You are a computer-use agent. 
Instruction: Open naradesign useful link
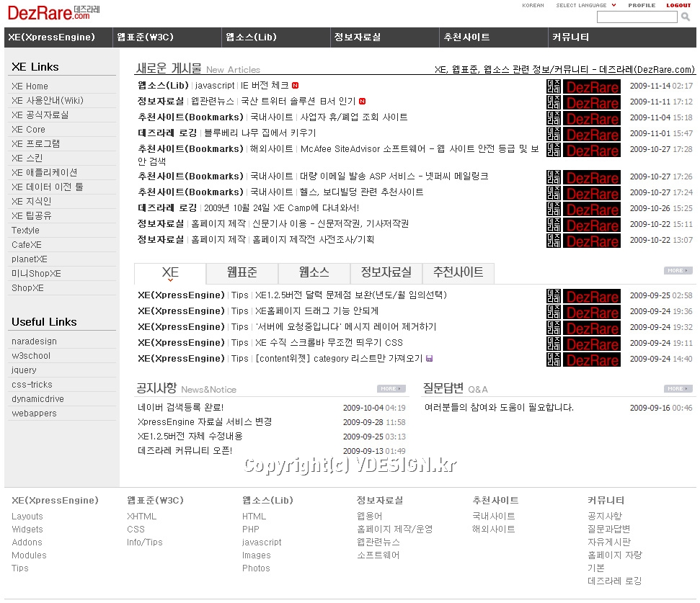tap(35, 341)
